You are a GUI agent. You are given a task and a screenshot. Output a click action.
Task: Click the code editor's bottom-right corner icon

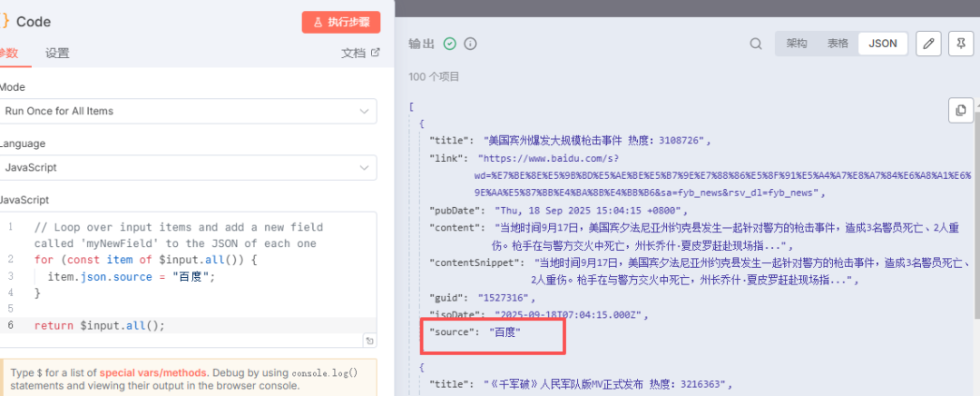click(x=369, y=341)
